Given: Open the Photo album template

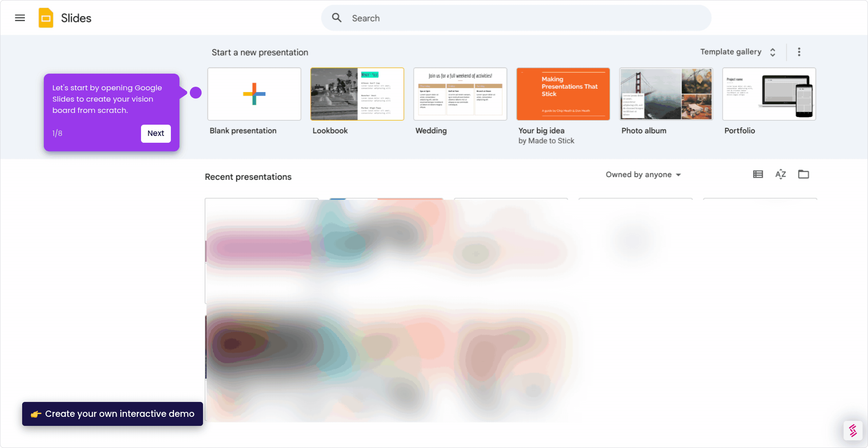Looking at the screenshot, I should [x=666, y=94].
